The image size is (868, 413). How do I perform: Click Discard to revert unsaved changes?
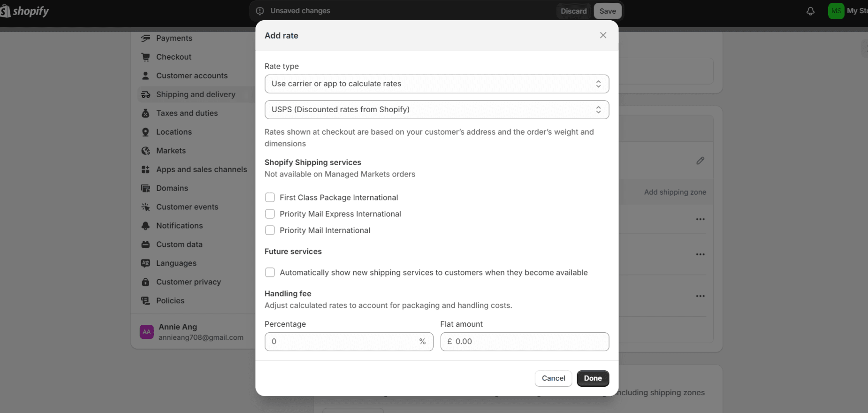[573, 10]
